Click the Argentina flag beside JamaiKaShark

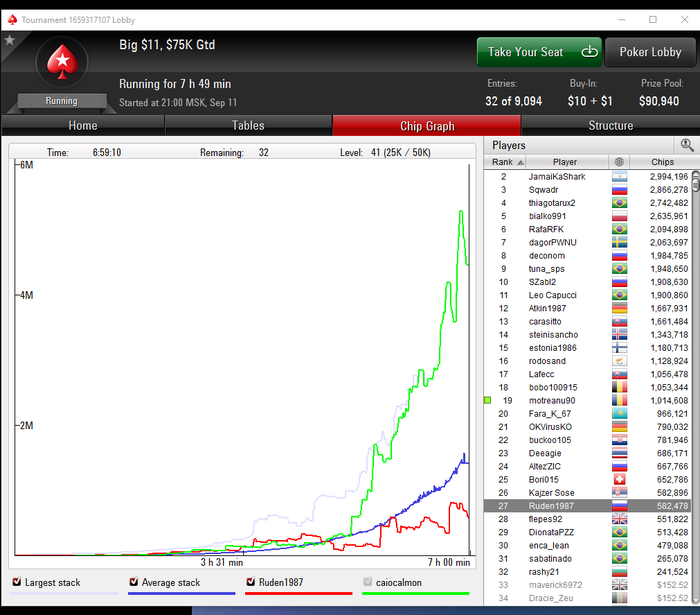click(619, 177)
